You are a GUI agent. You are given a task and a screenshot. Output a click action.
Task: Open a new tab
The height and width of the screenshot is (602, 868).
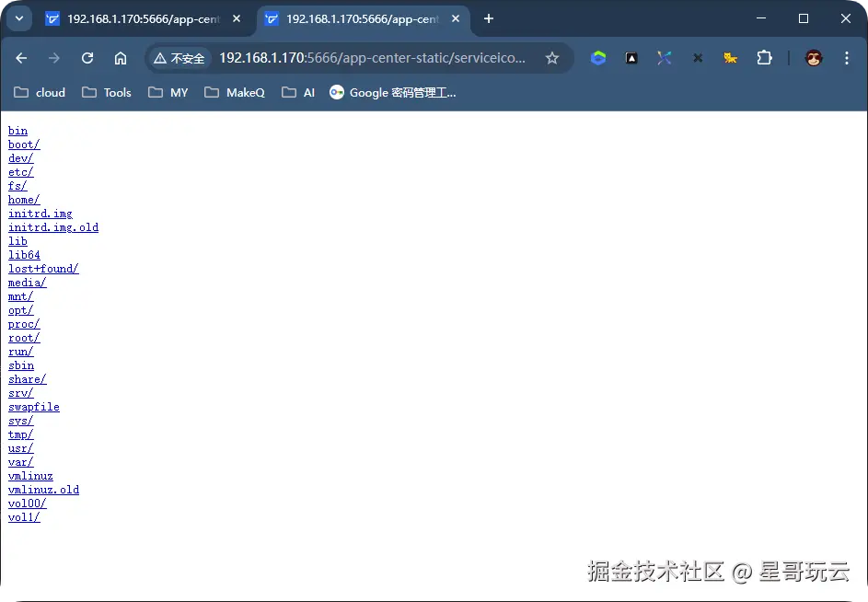point(488,18)
